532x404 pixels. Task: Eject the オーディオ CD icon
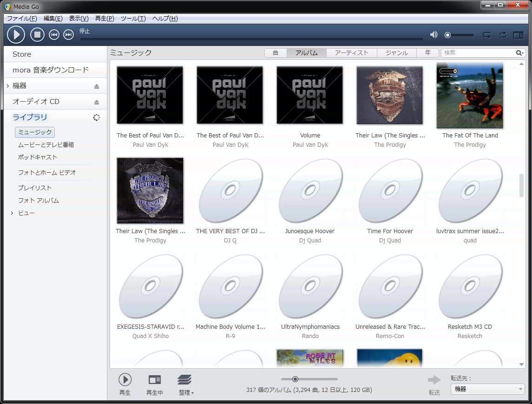[x=97, y=102]
